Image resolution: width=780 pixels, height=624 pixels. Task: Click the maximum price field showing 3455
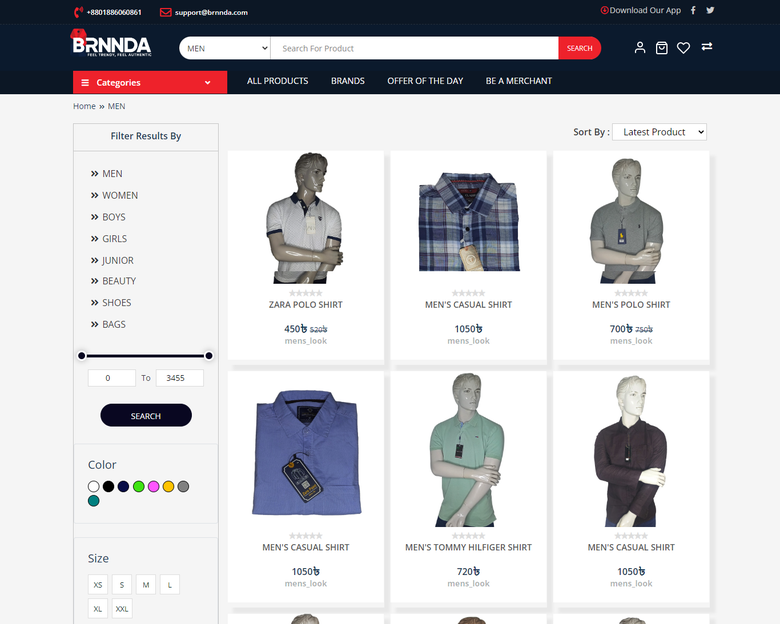point(180,378)
